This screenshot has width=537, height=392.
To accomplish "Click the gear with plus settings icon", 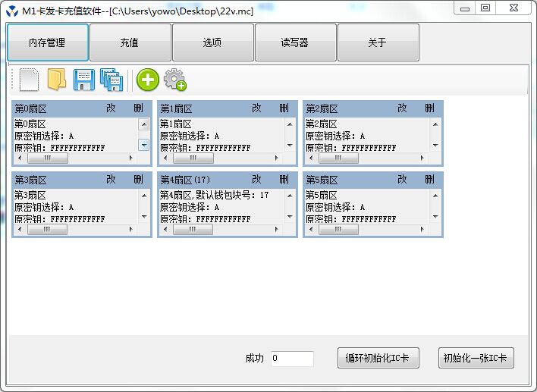I will [175, 80].
